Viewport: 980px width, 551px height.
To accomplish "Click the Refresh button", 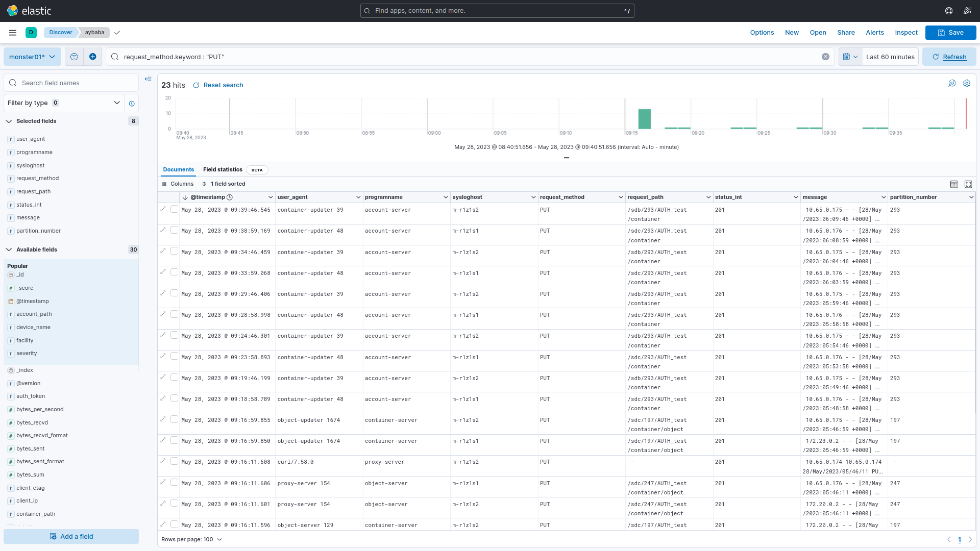I will 949,57.
